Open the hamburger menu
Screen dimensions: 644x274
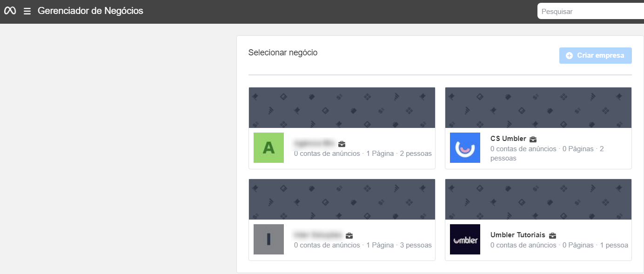pyautogui.click(x=27, y=11)
